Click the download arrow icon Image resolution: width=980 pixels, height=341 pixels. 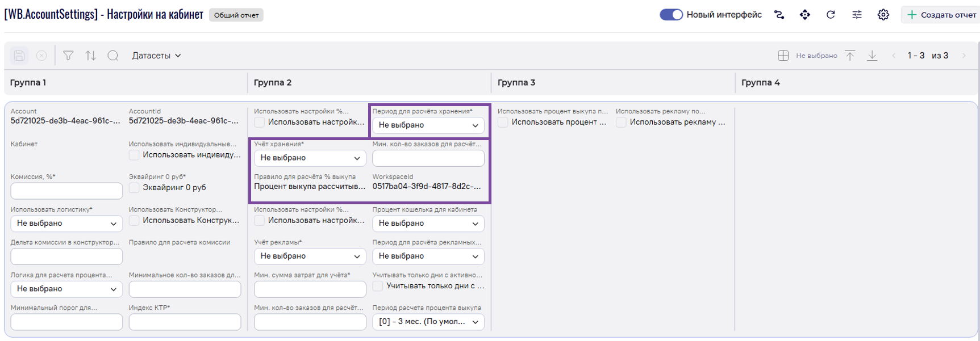pyautogui.click(x=872, y=56)
